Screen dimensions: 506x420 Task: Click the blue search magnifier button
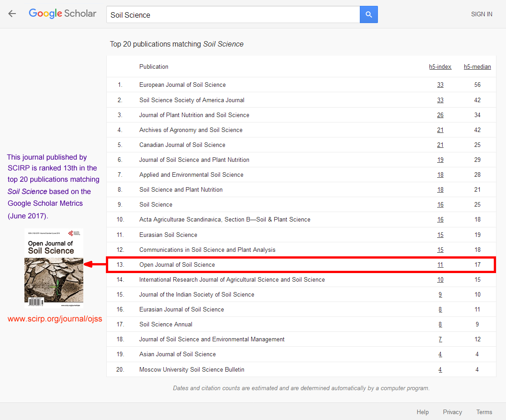click(368, 14)
